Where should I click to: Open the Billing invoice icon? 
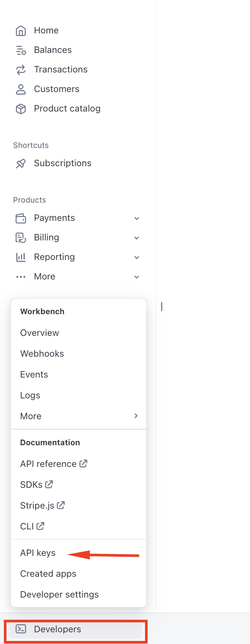click(x=20, y=238)
